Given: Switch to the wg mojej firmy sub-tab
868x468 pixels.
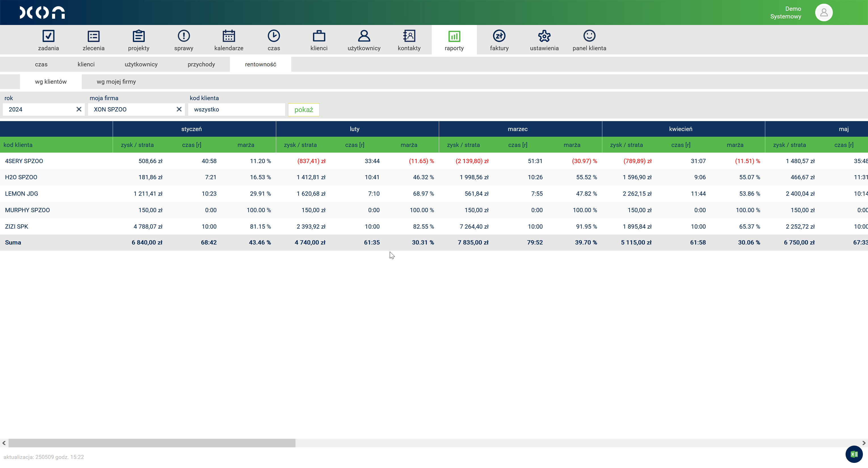Looking at the screenshot, I should [x=116, y=82].
